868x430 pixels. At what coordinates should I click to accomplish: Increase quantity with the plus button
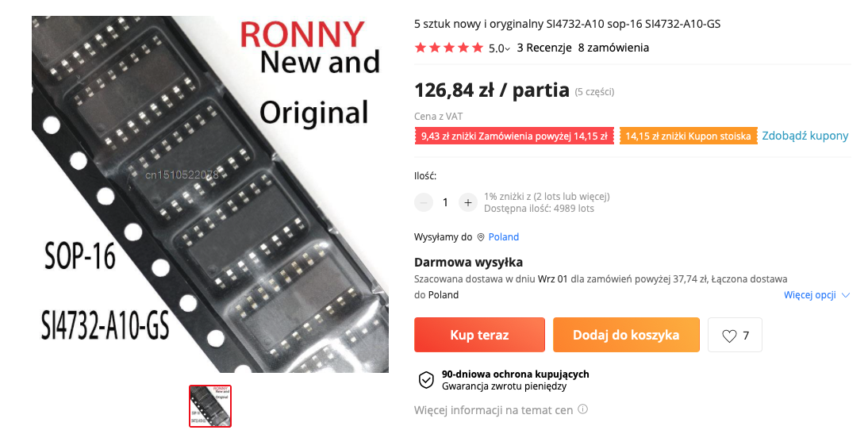468,202
